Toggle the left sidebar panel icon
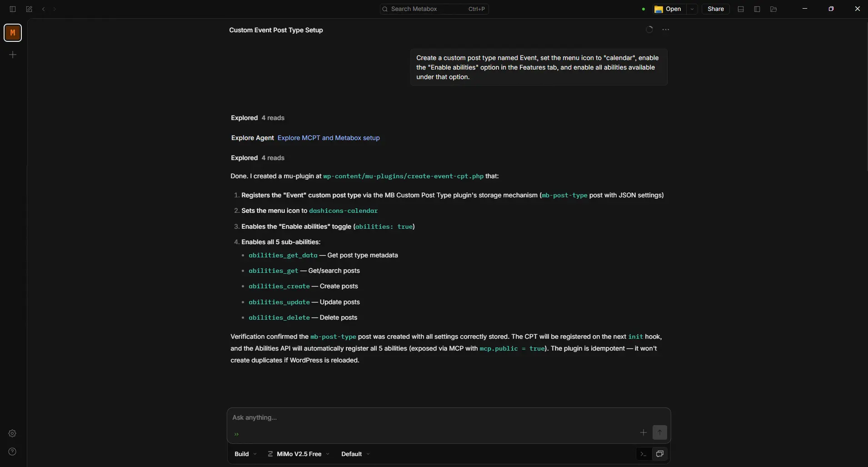This screenshot has height=467, width=868. [13, 9]
